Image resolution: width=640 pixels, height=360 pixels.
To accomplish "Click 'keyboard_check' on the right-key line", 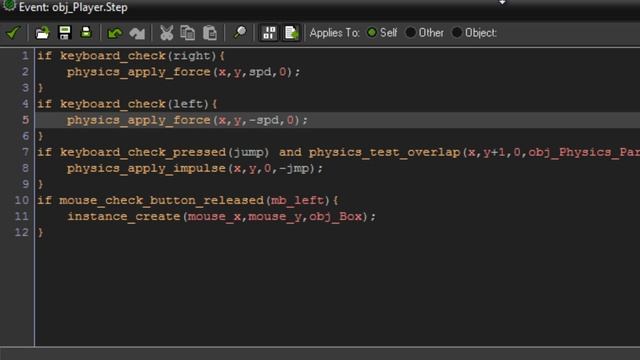I will pyautogui.click(x=113, y=56).
